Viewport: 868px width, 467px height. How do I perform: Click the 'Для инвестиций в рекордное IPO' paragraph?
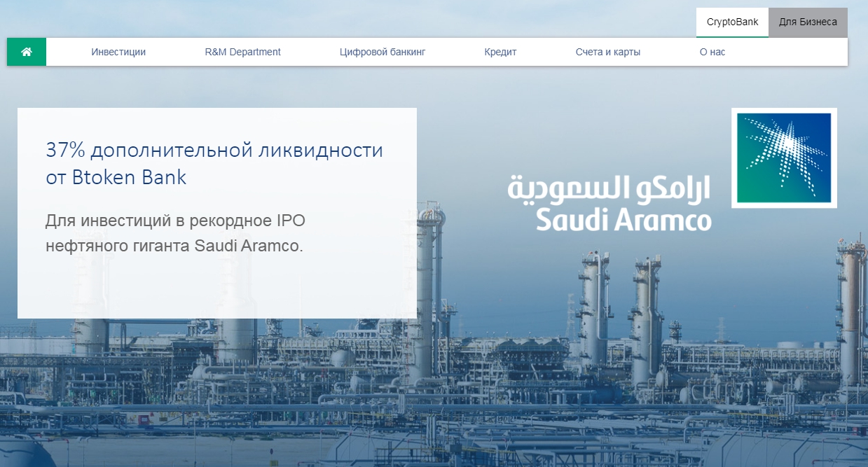(176, 233)
